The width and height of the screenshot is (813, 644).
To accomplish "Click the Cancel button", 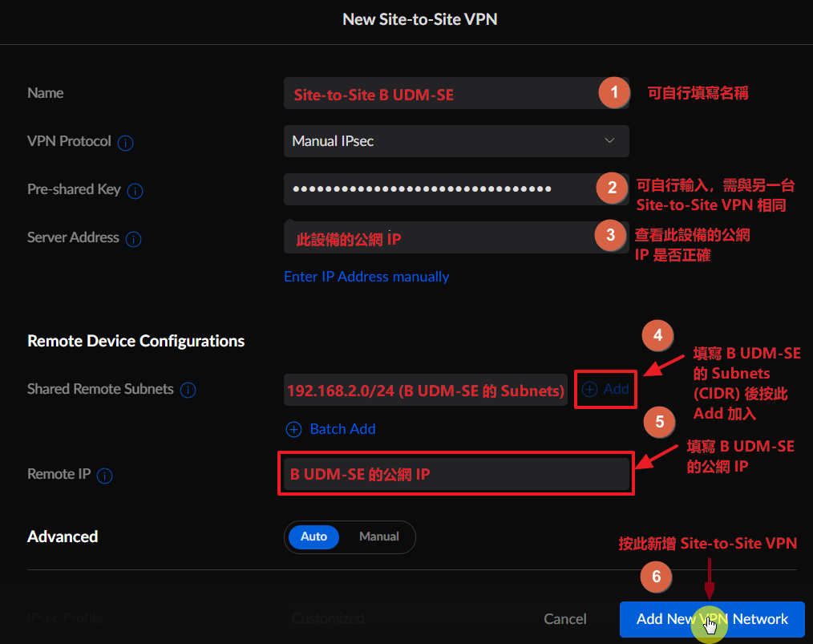I will pos(565,618).
